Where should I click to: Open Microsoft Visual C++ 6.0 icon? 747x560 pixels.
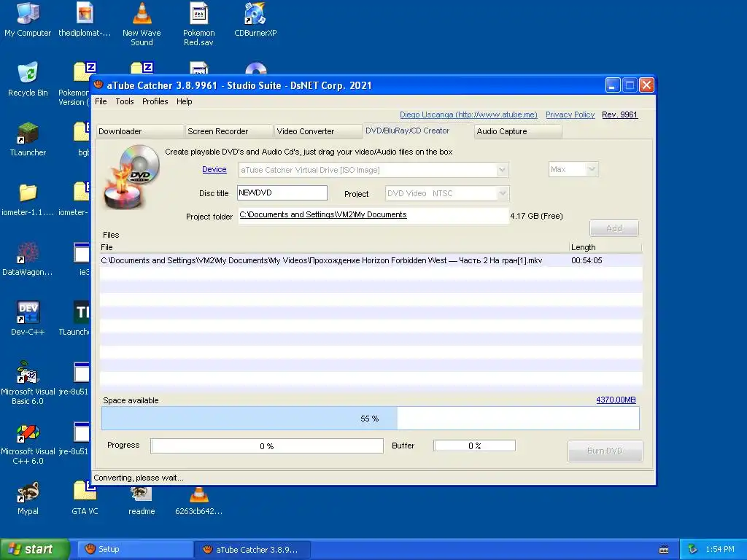[28, 443]
